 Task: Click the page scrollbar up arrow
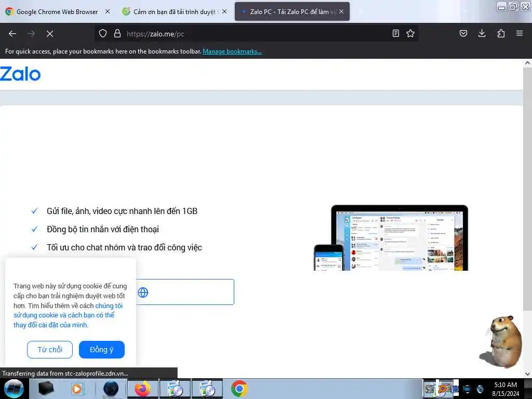tap(527, 63)
